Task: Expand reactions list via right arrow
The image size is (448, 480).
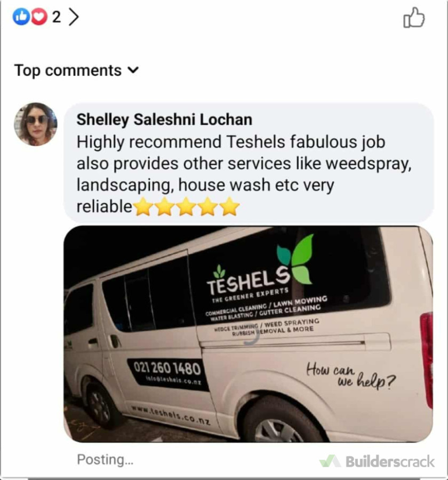Action: [x=74, y=18]
